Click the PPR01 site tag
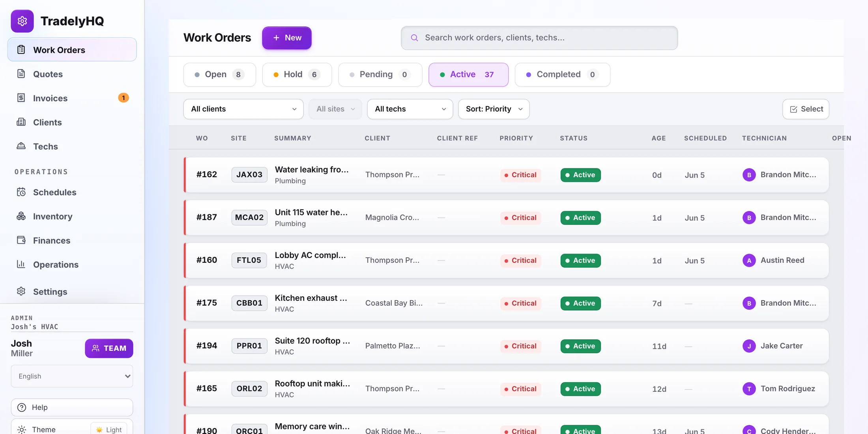Screen dimensions: 868x434 click(249, 346)
